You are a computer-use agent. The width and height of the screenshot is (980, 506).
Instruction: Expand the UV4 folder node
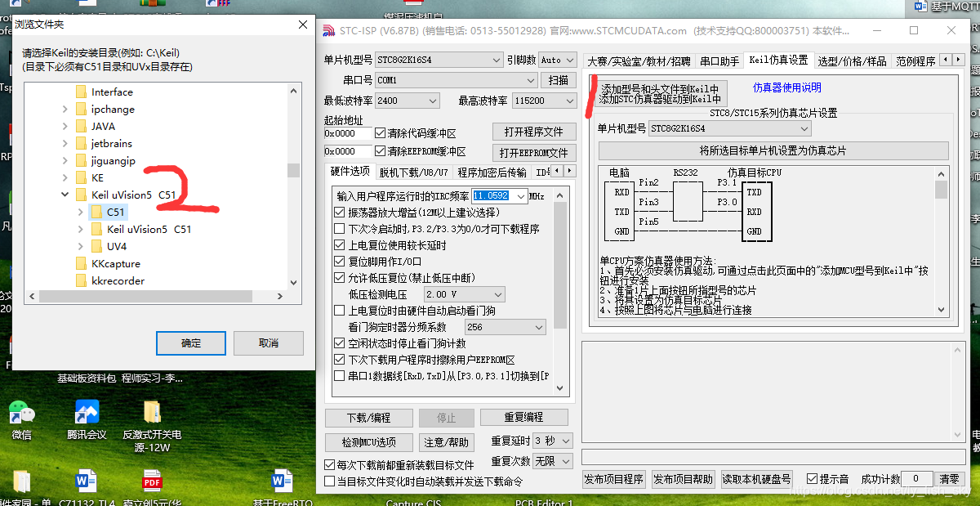coord(80,246)
